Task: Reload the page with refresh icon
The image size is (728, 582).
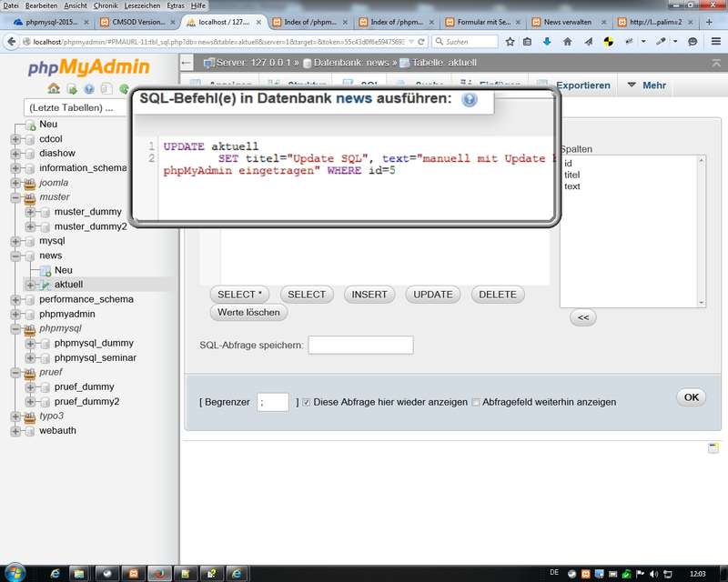Action: point(420,42)
